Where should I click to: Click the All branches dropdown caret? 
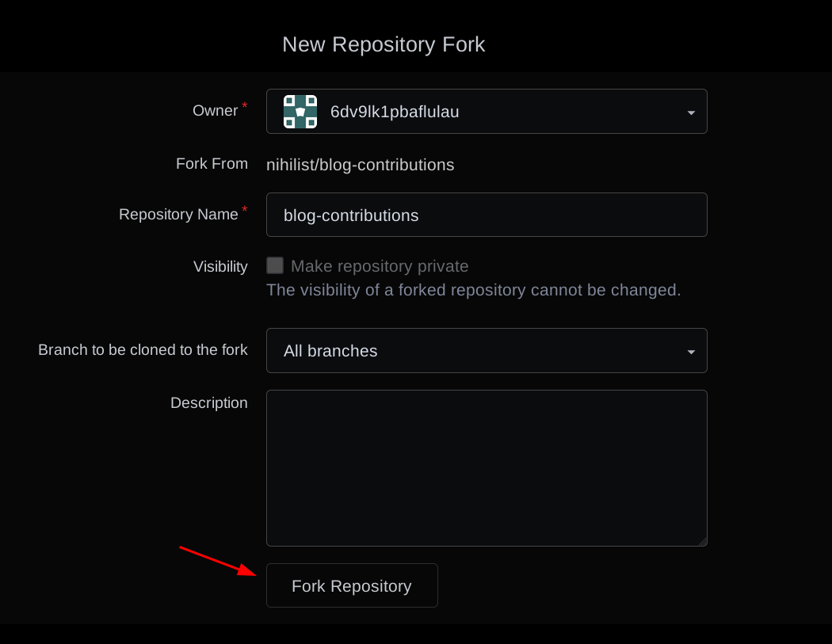pos(691,352)
